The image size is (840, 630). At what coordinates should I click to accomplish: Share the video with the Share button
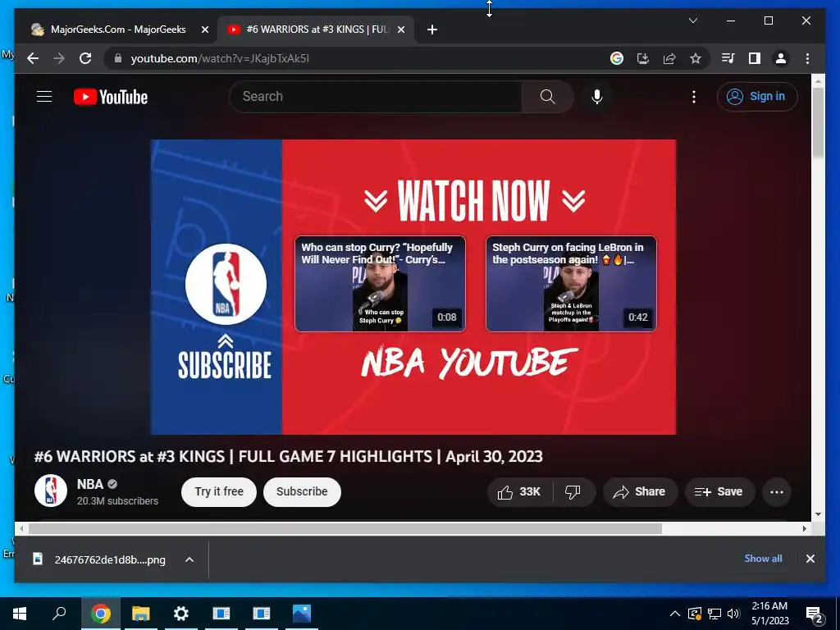pos(640,492)
